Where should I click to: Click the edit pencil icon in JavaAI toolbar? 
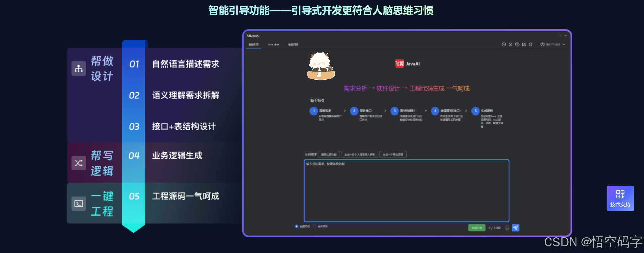click(524, 44)
